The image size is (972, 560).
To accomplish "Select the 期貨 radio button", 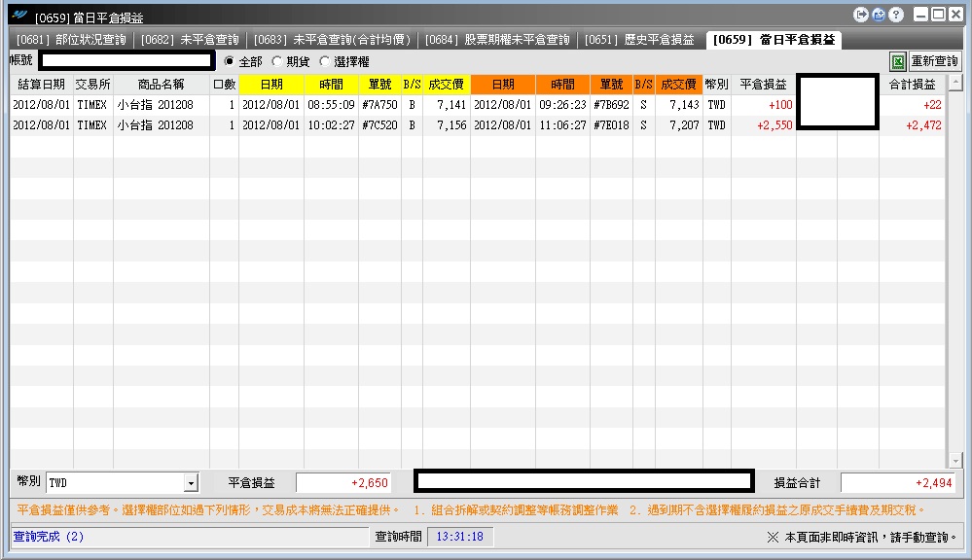I will pos(277,61).
